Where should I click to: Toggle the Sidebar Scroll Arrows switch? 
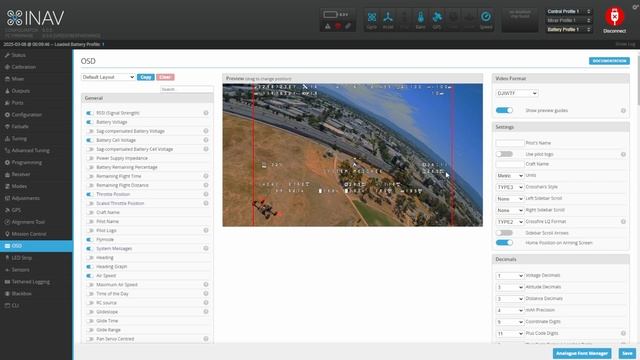pyautogui.click(x=504, y=233)
